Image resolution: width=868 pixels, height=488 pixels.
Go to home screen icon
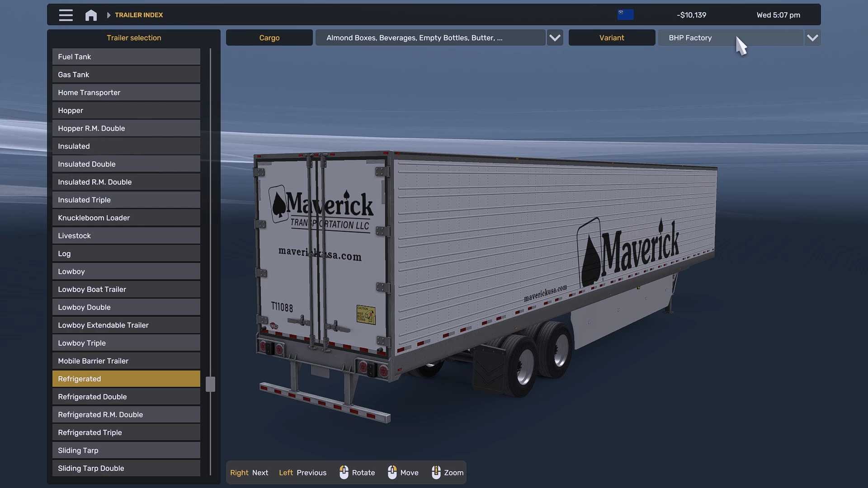pos(91,15)
